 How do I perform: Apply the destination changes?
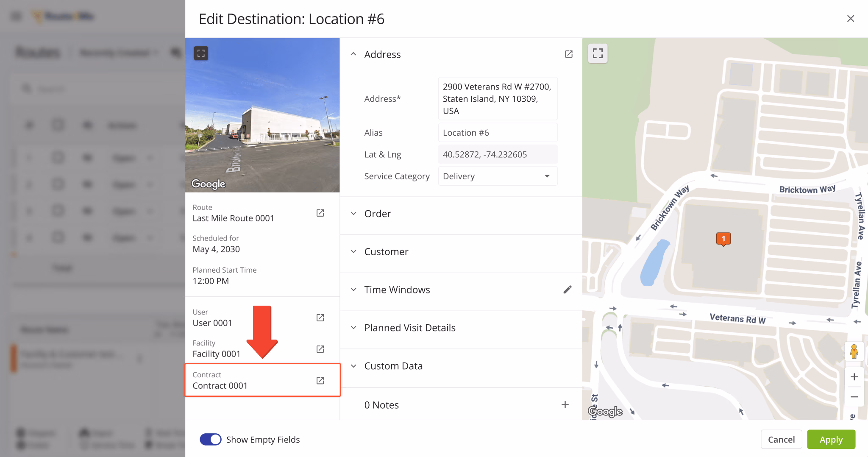coord(831,439)
